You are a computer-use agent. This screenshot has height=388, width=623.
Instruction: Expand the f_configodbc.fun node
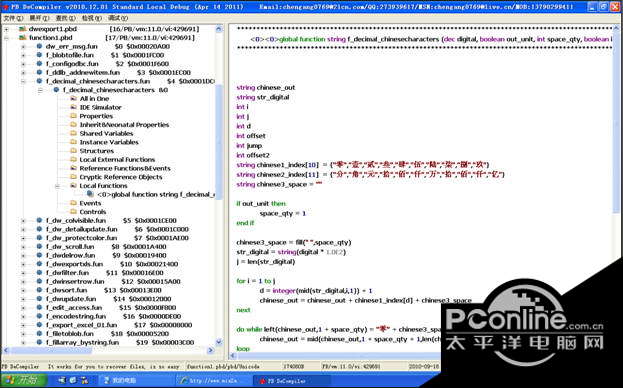point(23,64)
